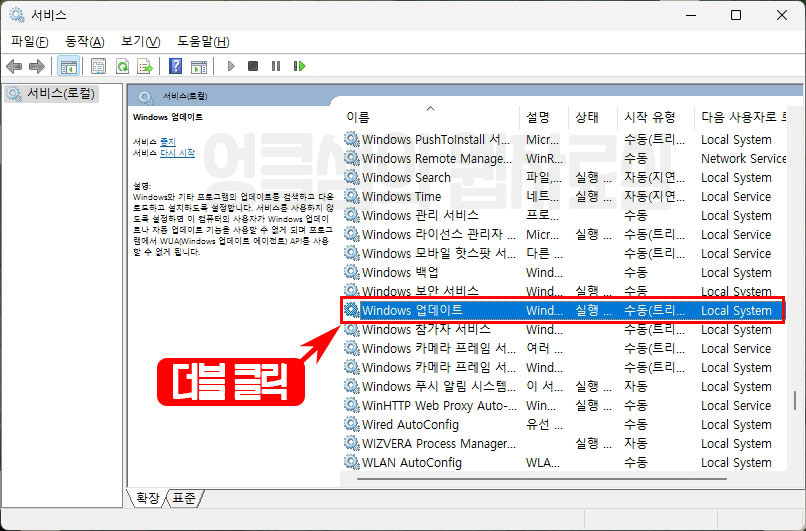
Task: Open Help with the blue question mark icon
Action: tap(175, 66)
